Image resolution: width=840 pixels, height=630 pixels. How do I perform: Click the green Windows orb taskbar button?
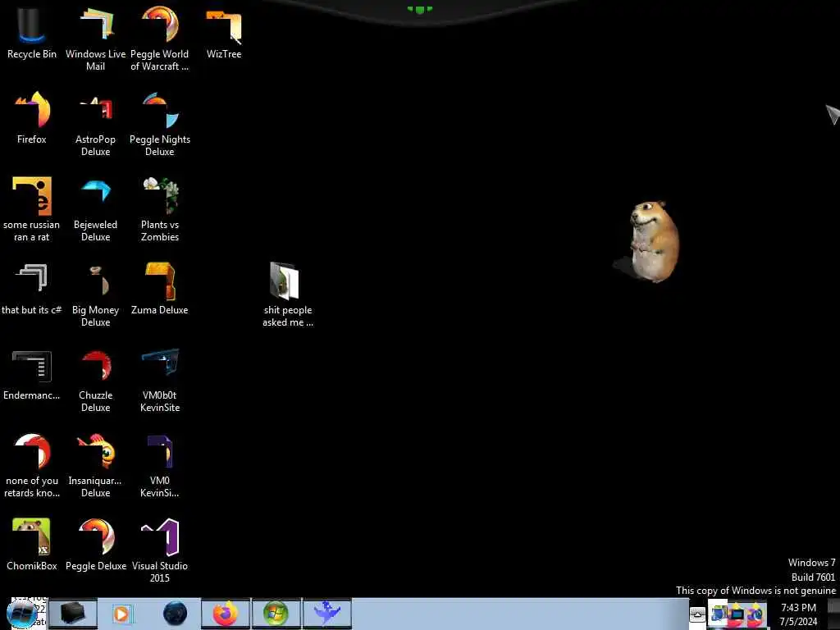276,614
